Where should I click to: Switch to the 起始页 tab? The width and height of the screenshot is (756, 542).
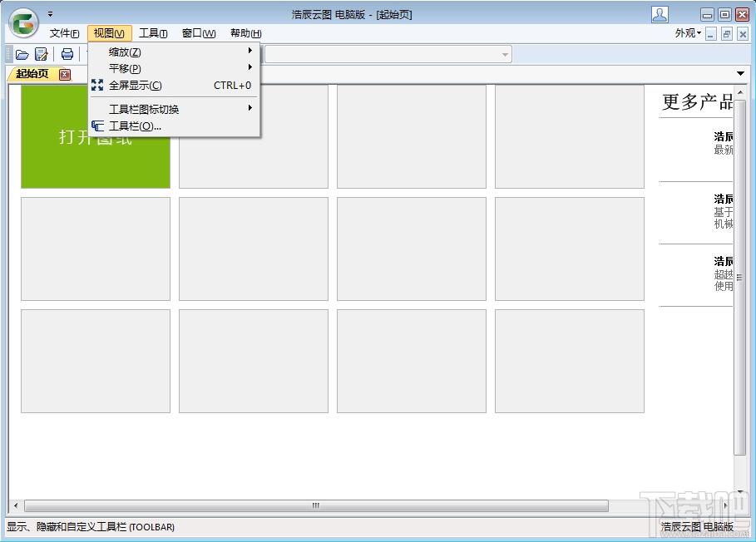32,74
